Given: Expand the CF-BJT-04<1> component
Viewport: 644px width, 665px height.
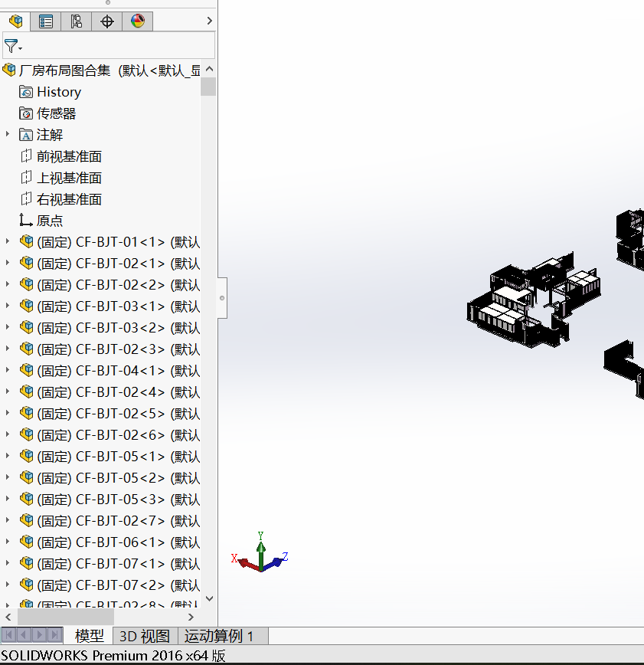Looking at the screenshot, I should 8,370.
